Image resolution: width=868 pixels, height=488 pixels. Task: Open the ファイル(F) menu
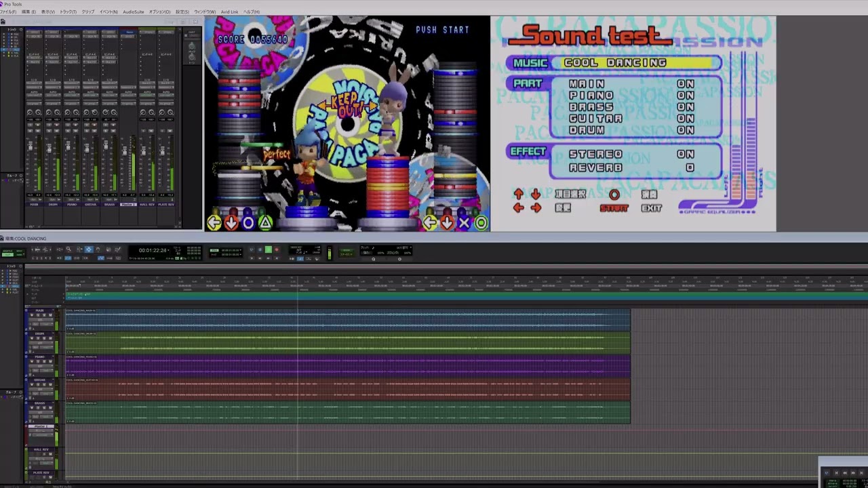tap(8, 12)
